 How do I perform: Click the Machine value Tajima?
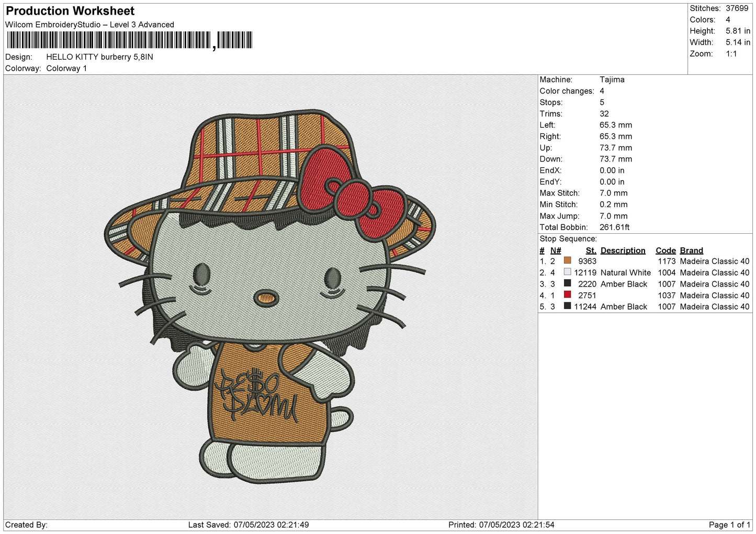612,79
